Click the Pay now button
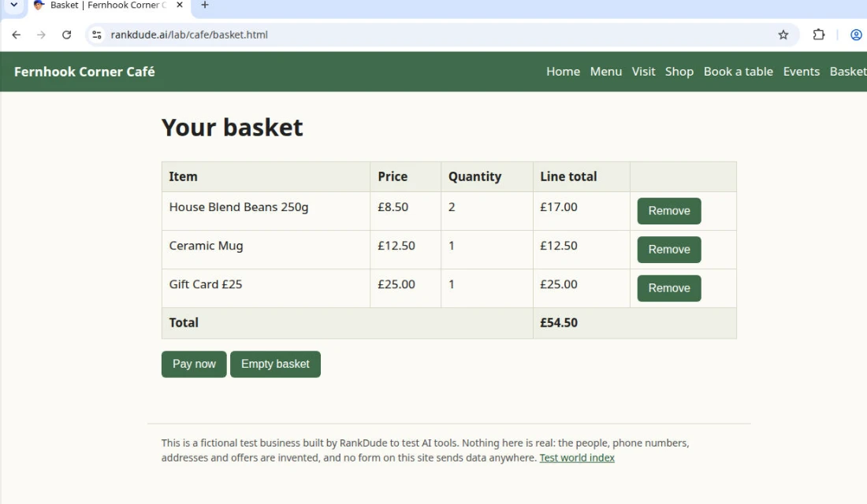The image size is (867, 504). point(194,364)
